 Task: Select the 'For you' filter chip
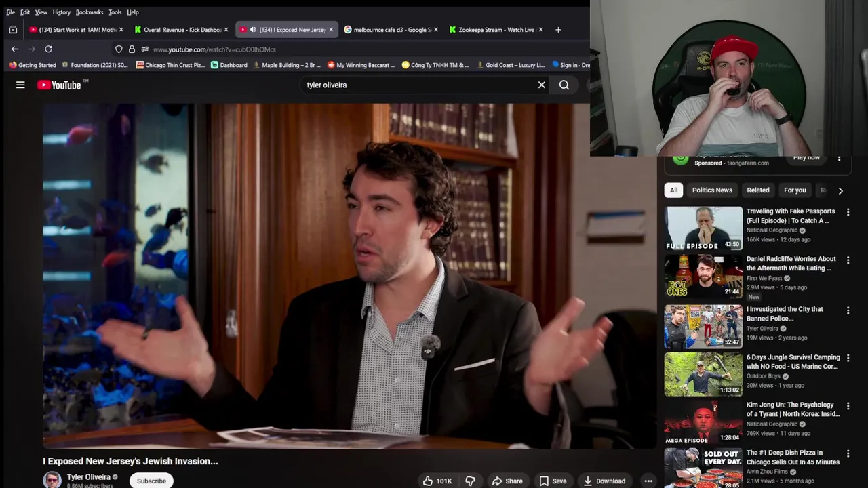coord(795,190)
